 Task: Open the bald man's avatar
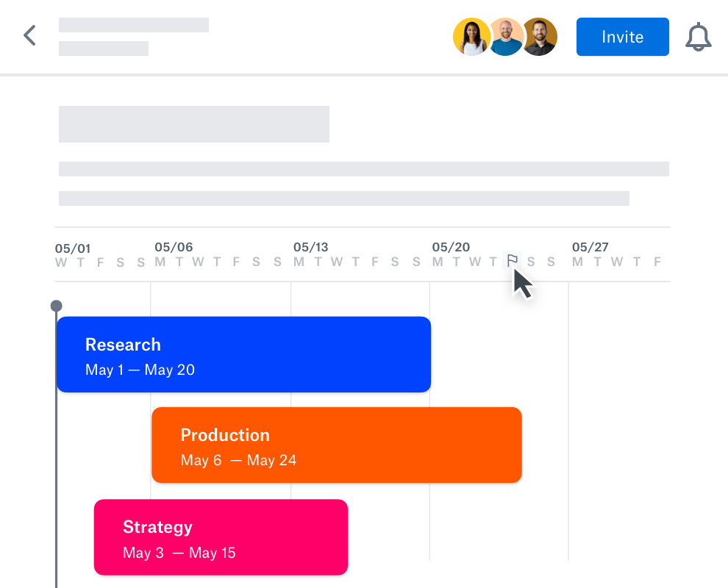click(506, 37)
